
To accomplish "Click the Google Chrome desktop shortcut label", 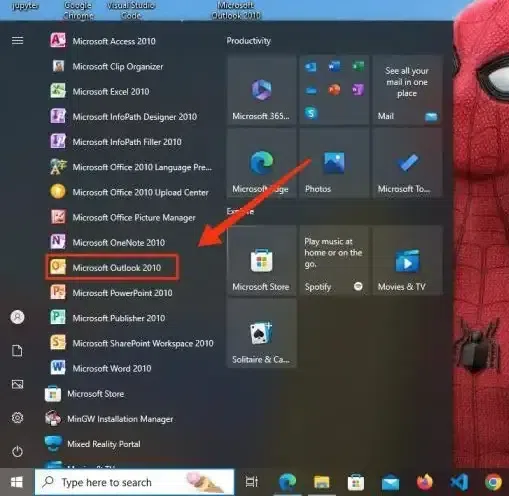I will (x=78, y=10).
